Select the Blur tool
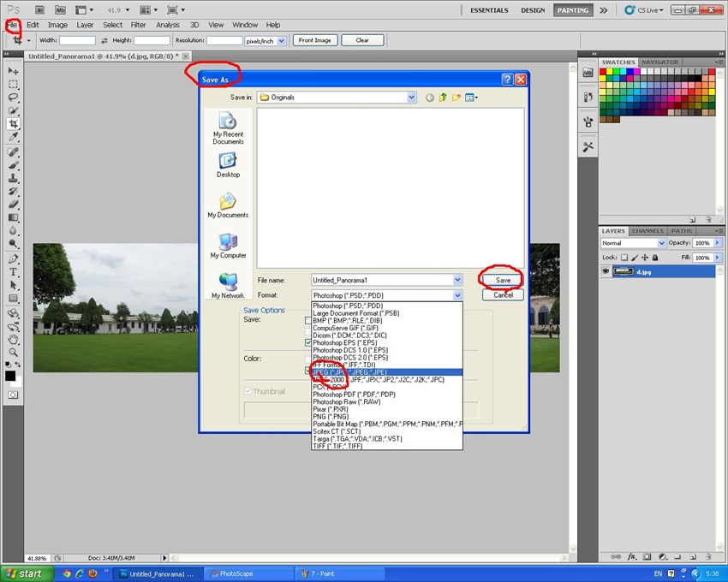 click(x=13, y=231)
